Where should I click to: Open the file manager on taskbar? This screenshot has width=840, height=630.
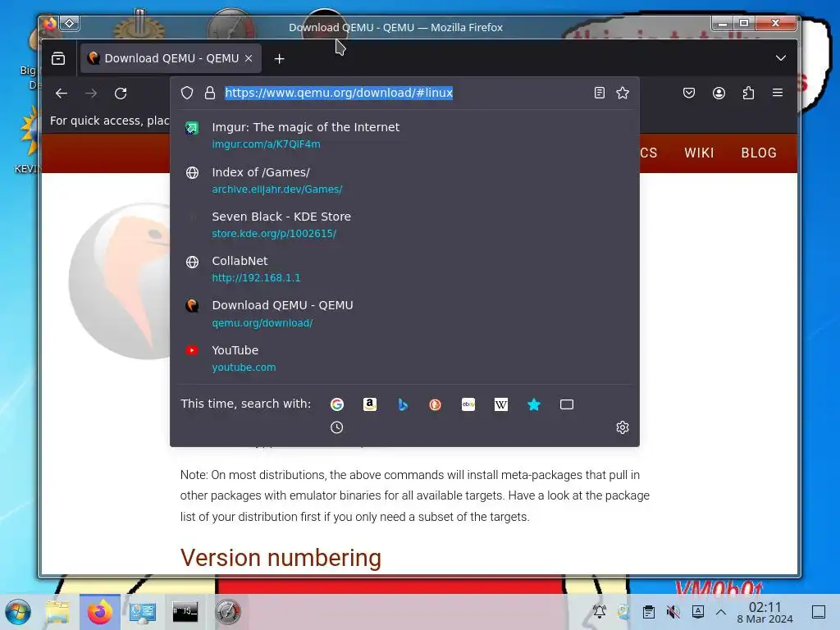(57, 612)
